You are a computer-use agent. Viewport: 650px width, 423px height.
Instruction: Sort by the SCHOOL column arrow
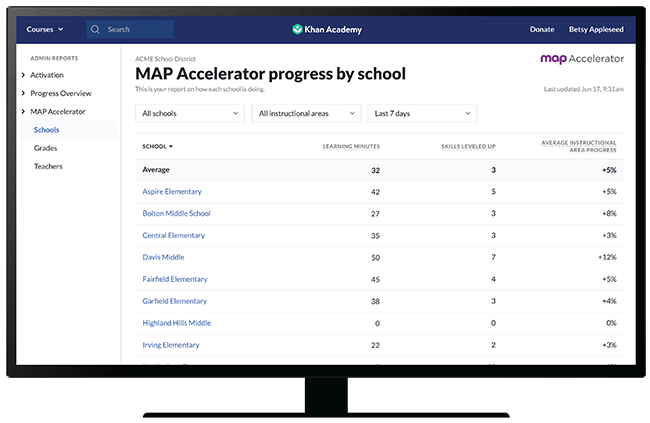(x=171, y=146)
